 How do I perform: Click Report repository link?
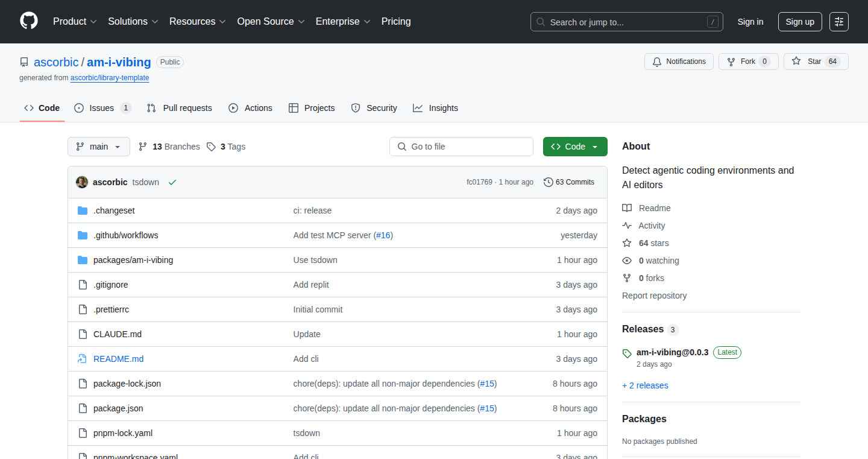pyautogui.click(x=654, y=296)
